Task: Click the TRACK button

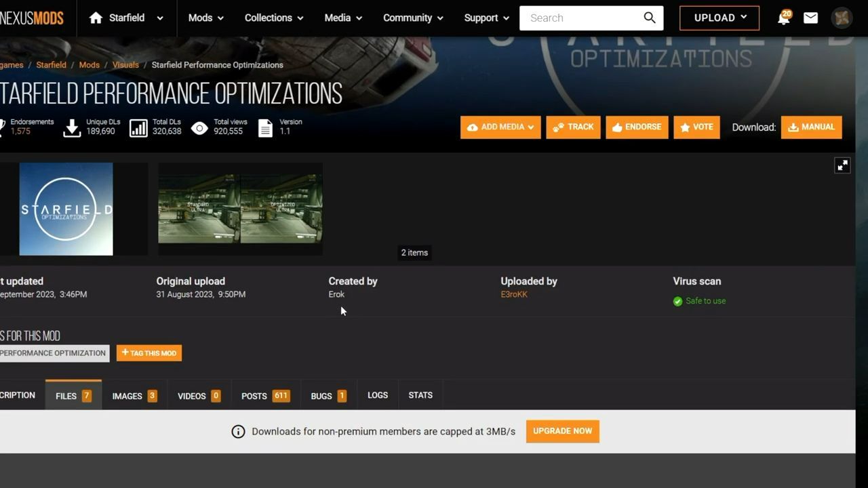Action: 573,127
